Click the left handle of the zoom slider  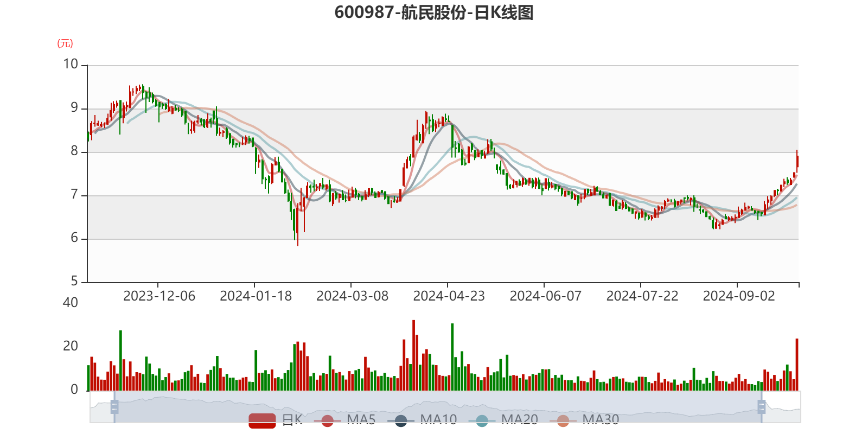pyautogui.click(x=114, y=407)
